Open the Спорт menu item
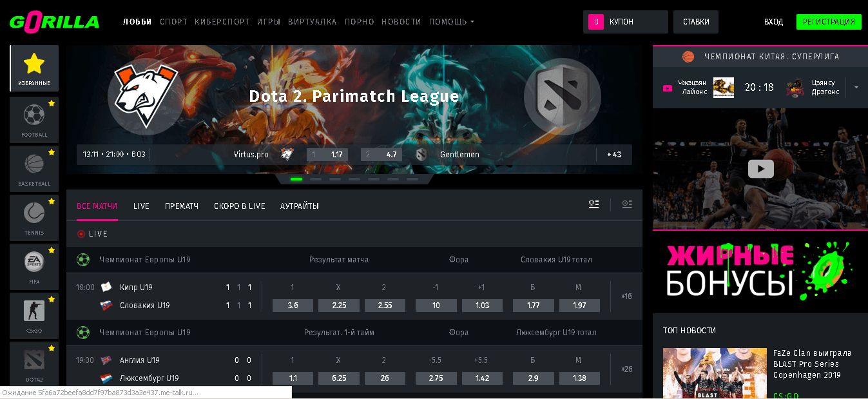The width and height of the screenshot is (868, 399). [173, 22]
